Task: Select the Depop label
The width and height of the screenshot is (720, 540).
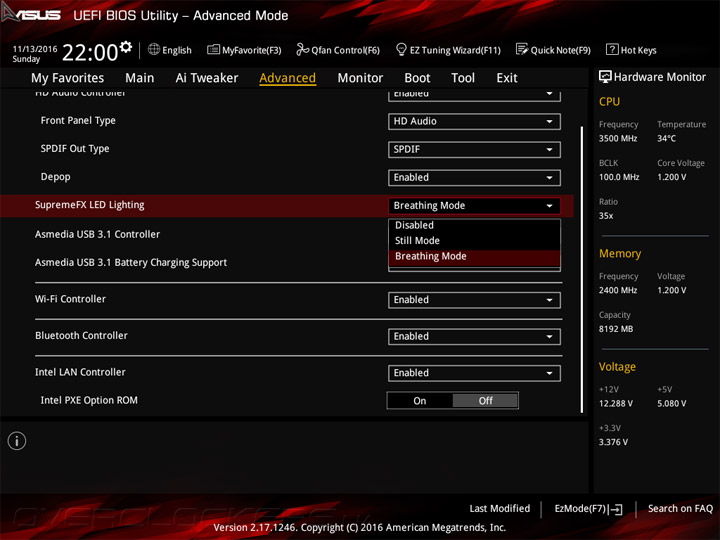Action: (56, 177)
